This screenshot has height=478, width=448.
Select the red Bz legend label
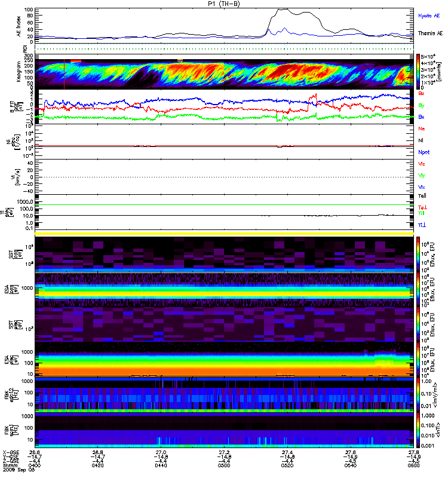tap(421, 93)
